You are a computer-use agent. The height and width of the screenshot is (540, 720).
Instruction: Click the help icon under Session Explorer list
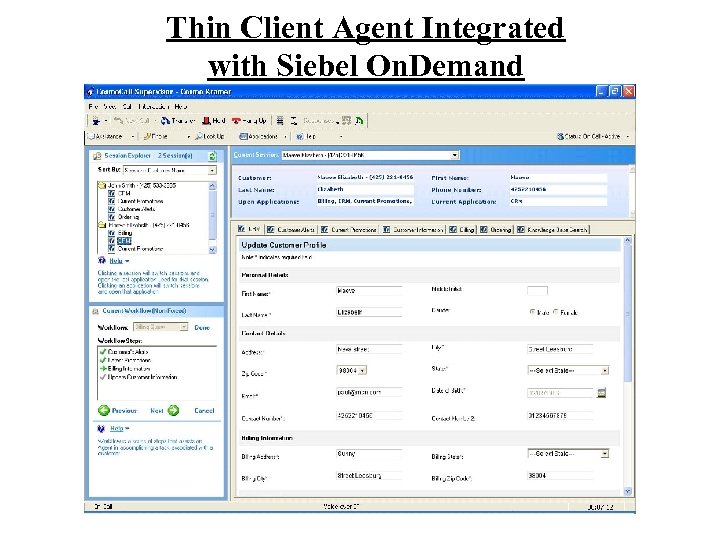tap(102, 260)
